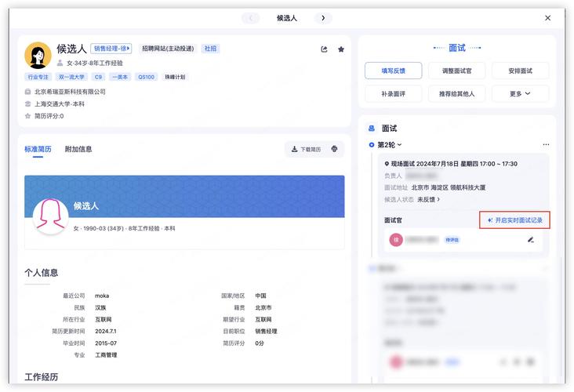Click the candidate avatar photo
574x392 pixels.
coord(38,55)
